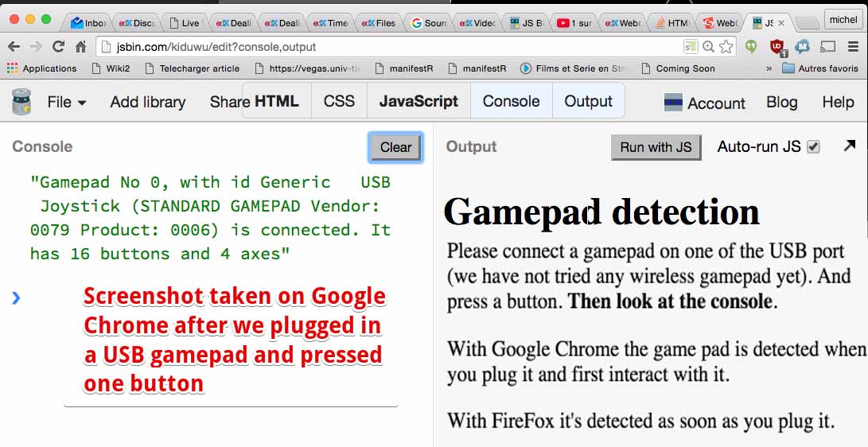This screenshot has width=868, height=447.
Task: Open the Add library menu
Action: (148, 103)
